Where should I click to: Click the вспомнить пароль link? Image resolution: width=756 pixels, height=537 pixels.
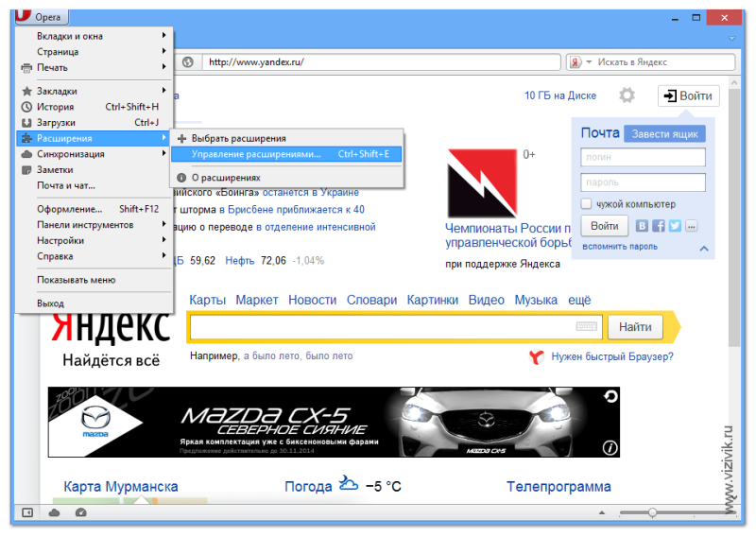click(x=620, y=247)
